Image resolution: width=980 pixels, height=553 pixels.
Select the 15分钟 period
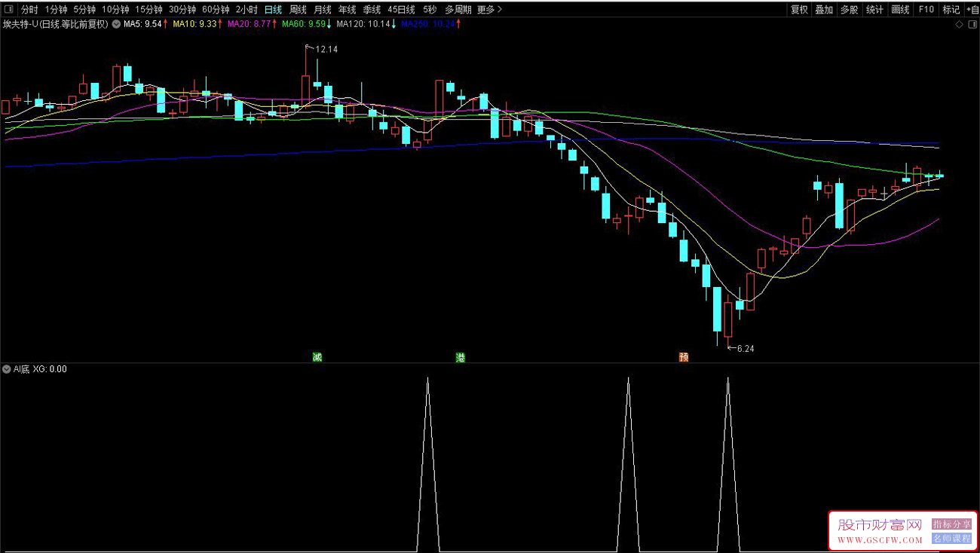149,10
